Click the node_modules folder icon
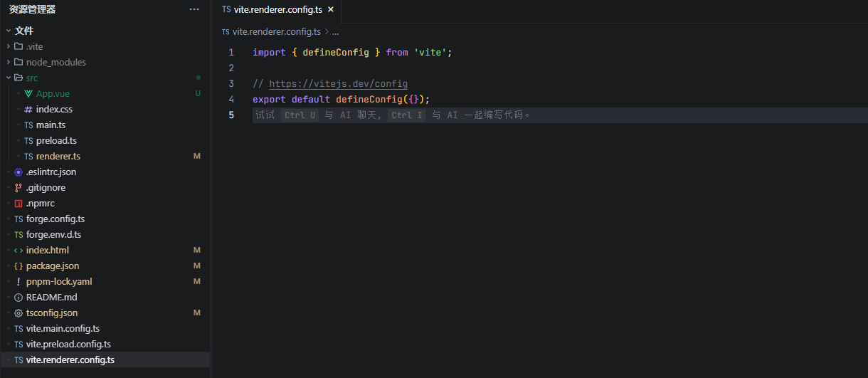 point(18,62)
